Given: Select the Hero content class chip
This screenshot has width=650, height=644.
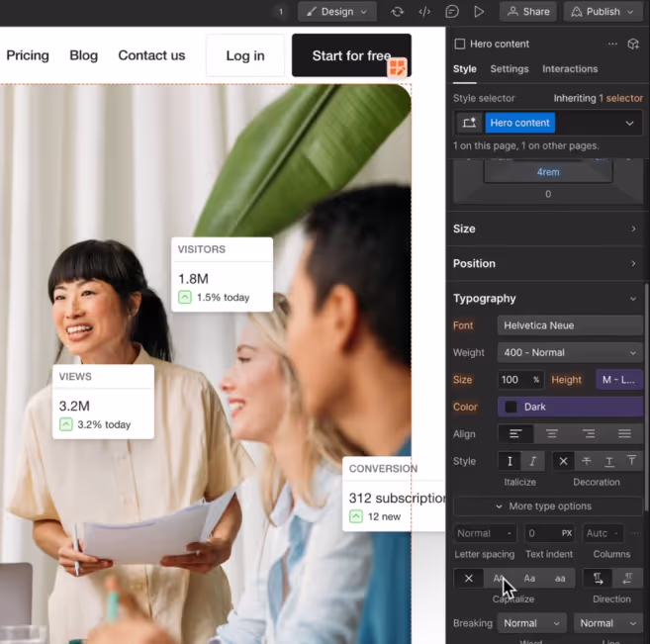Looking at the screenshot, I should (519, 123).
